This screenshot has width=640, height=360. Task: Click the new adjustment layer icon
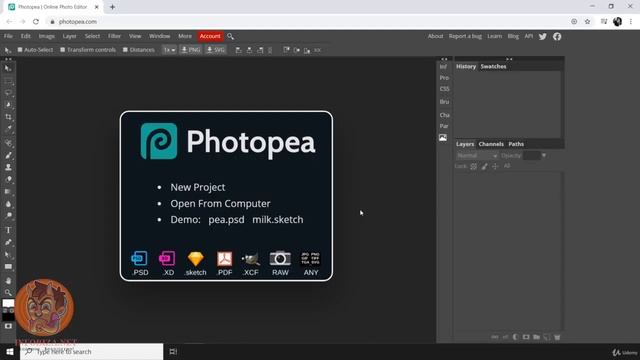tap(516, 337)
